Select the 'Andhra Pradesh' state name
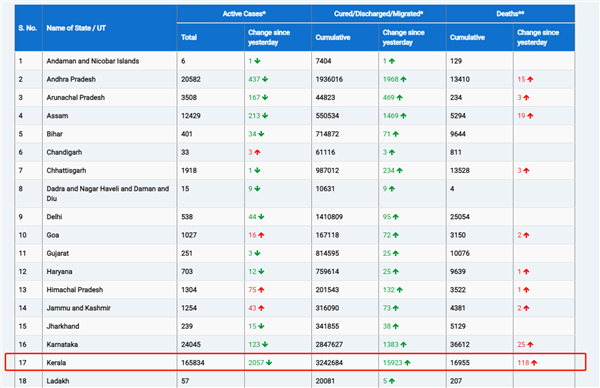 [71, 80]
